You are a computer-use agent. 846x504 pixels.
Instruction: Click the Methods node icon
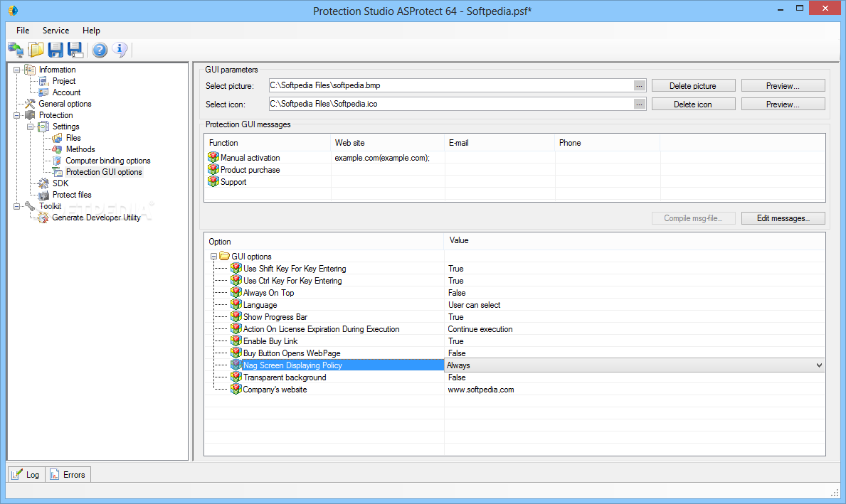point(57,149)
